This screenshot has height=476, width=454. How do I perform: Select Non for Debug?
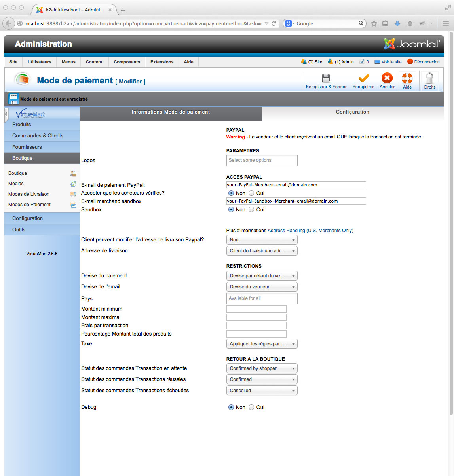tap(231, 407)
